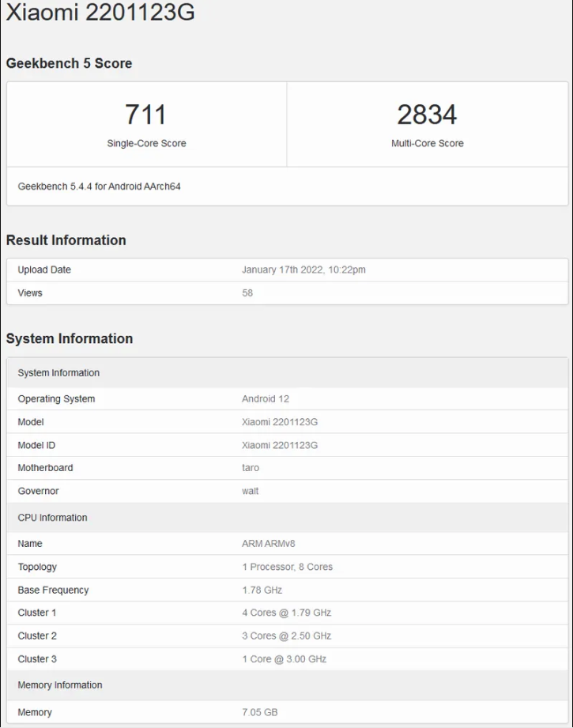Click the CPU Information table header
The image size is (573, 728).
click(x=52, y=518)
